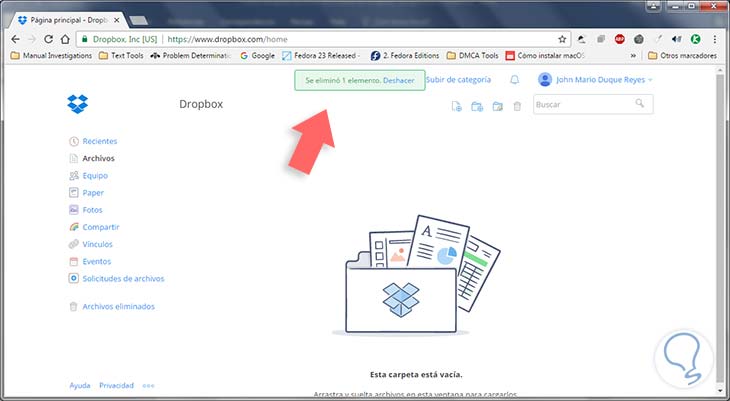
Task: Open Manual Investigations bookmark folder
Action: point(51,55)
